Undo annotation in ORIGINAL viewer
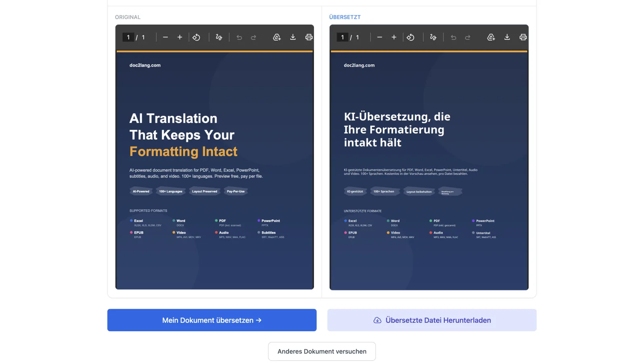 point(239,37)
